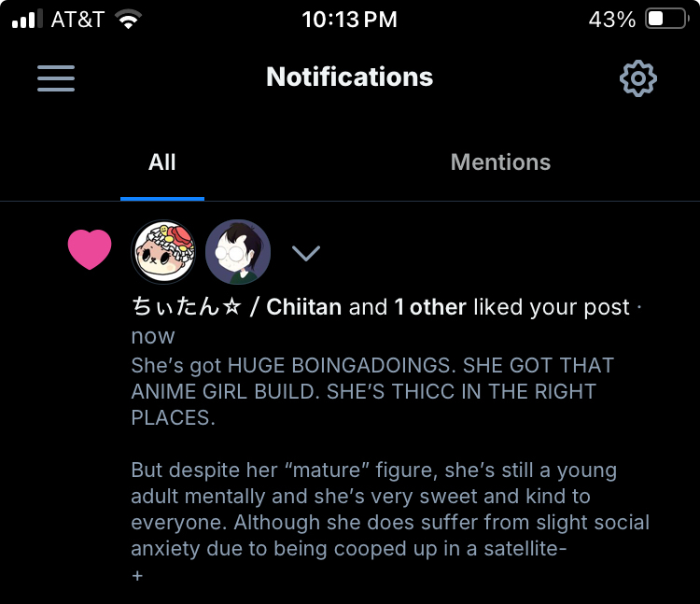Tap the 43% battery percentage
The height and width of the screenshot is (604, 700).
pyautogui.click(x=612, y=20)
